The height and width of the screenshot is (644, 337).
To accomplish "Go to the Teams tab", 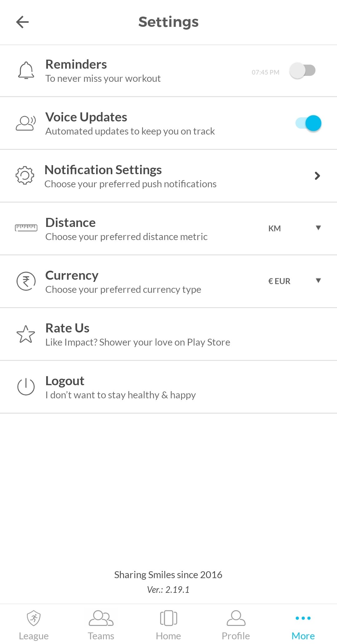I will tap(101, 625).
